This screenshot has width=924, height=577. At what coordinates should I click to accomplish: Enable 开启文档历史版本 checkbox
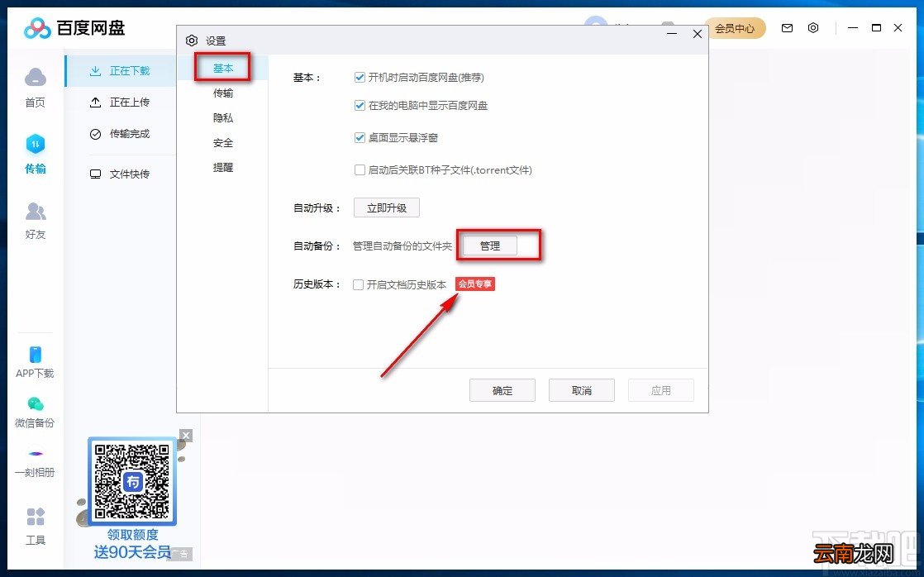(x=358, y=284)
